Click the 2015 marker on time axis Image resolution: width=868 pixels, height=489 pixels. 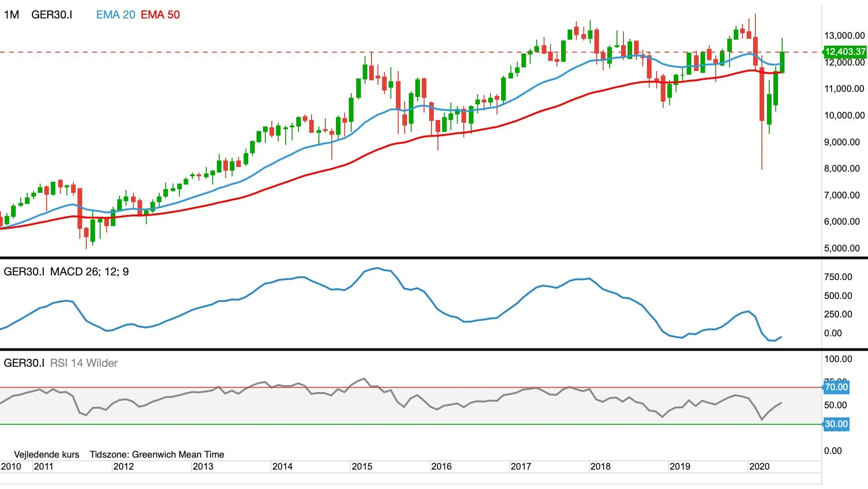tap(362, 466)
